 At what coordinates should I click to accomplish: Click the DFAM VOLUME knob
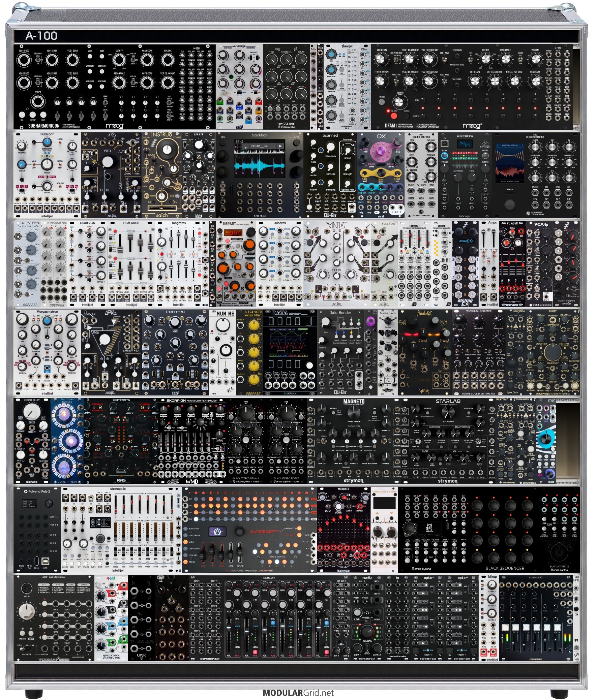pyautogui.click(x=536, y=59)
